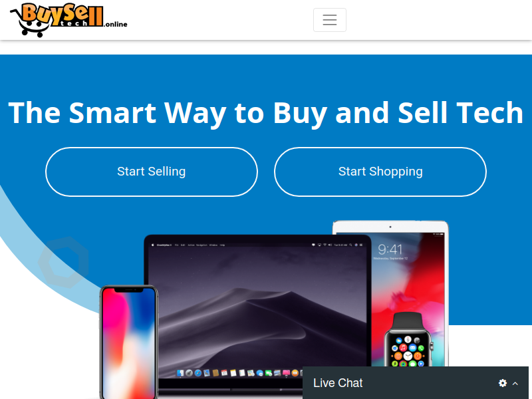Open Live Chat settings gear
Screen dimensions: 532x399
(503, 383)
